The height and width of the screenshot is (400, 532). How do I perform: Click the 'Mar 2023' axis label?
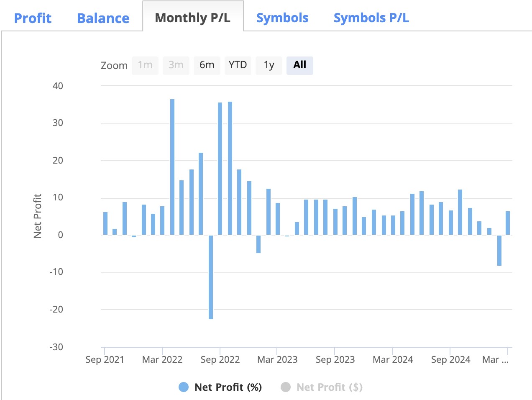[277, 359]
